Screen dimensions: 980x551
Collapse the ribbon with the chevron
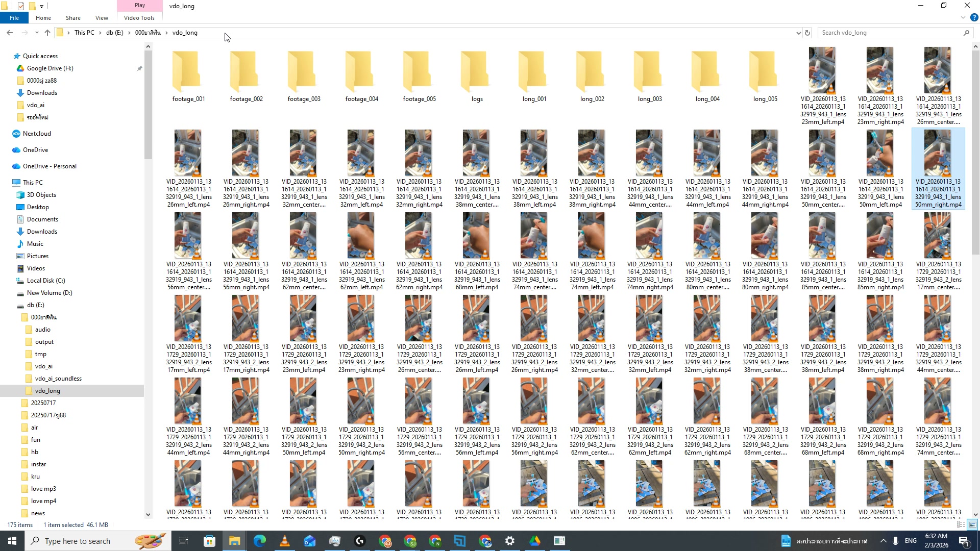(x=963, y=17)
